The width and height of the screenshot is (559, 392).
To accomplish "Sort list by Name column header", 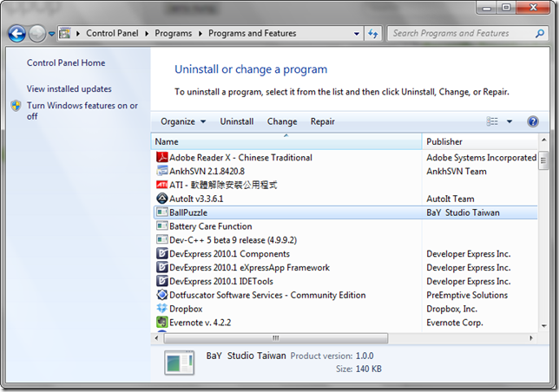I will 286,141.
